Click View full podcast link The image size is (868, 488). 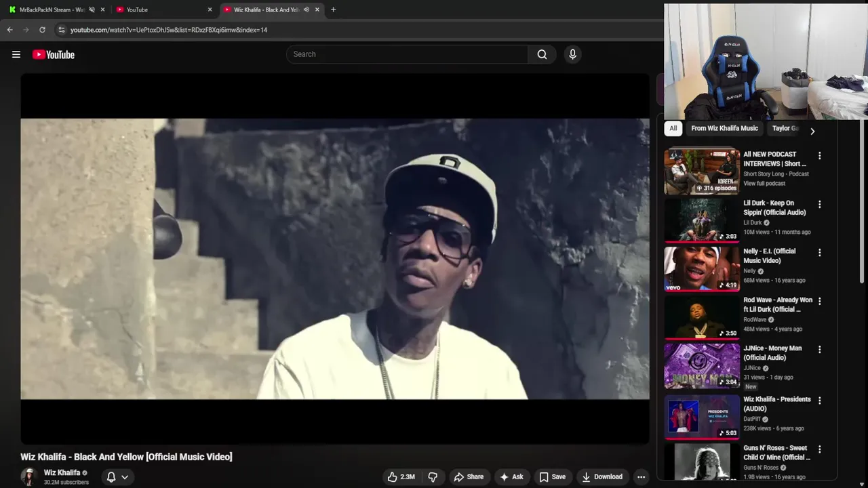tap(764, 184)
